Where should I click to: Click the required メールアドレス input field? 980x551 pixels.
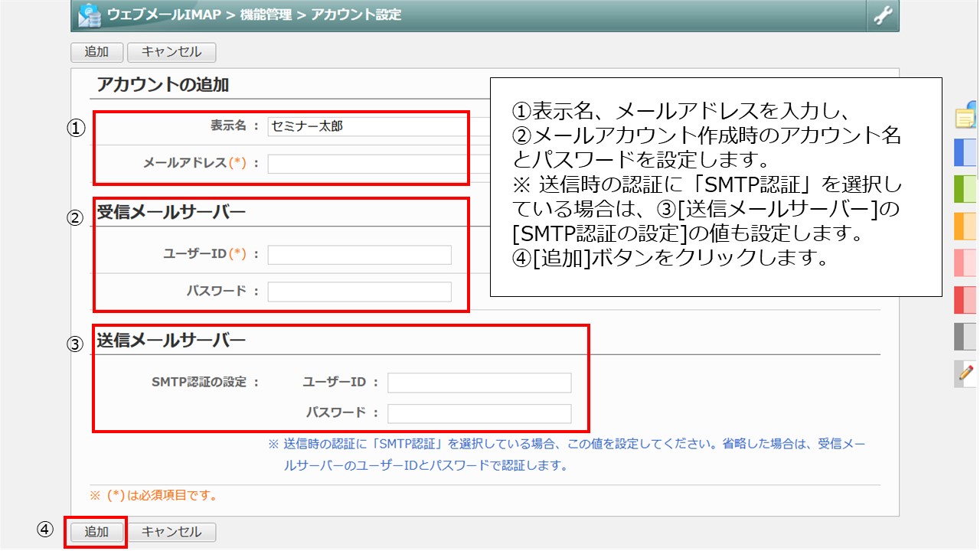[360, 162]
